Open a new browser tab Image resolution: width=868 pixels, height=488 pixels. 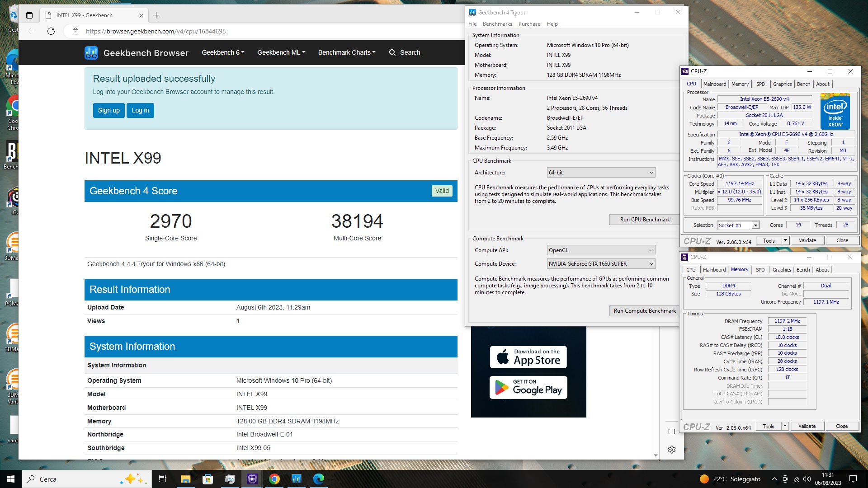[156, 15]
